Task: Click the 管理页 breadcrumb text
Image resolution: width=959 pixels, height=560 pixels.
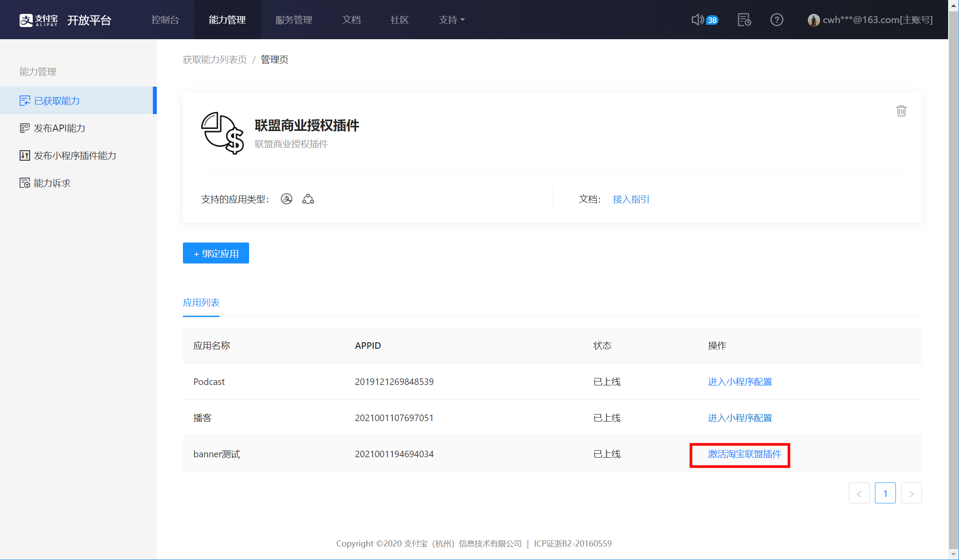Action: [x=274, y=60]
